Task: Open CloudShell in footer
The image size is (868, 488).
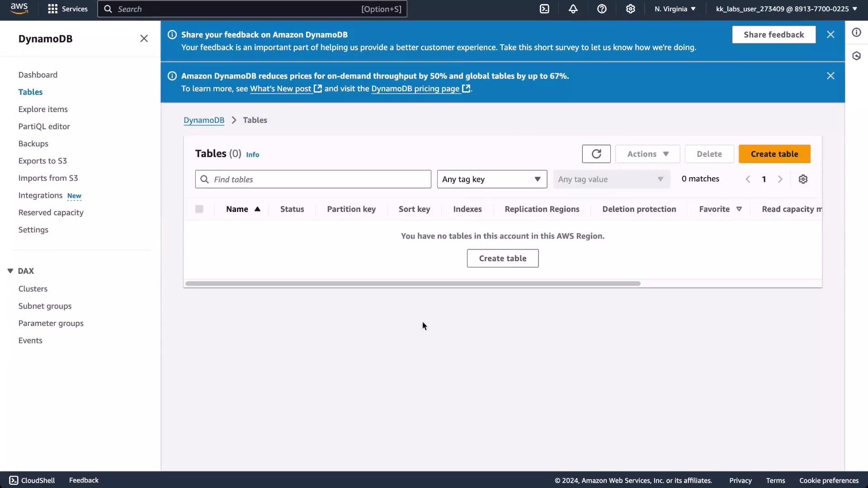Action: pyautogui.click(x=32, y=480)
